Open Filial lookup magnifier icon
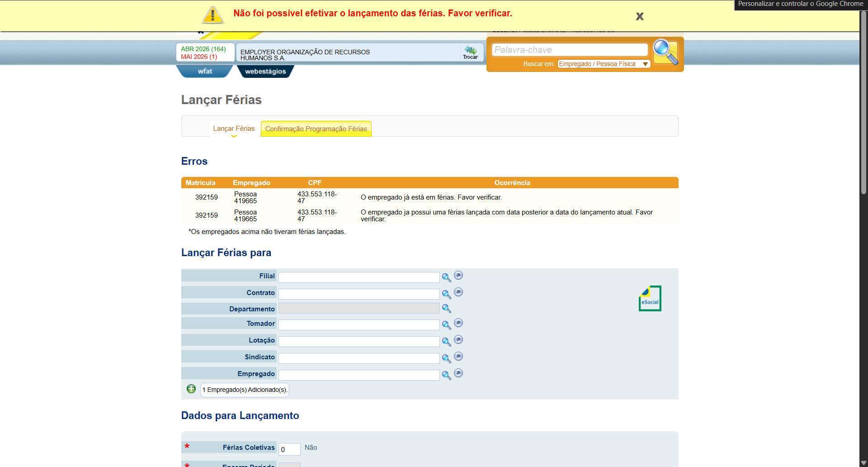Screen dimensions: 868x467 [x=446, y=277]
